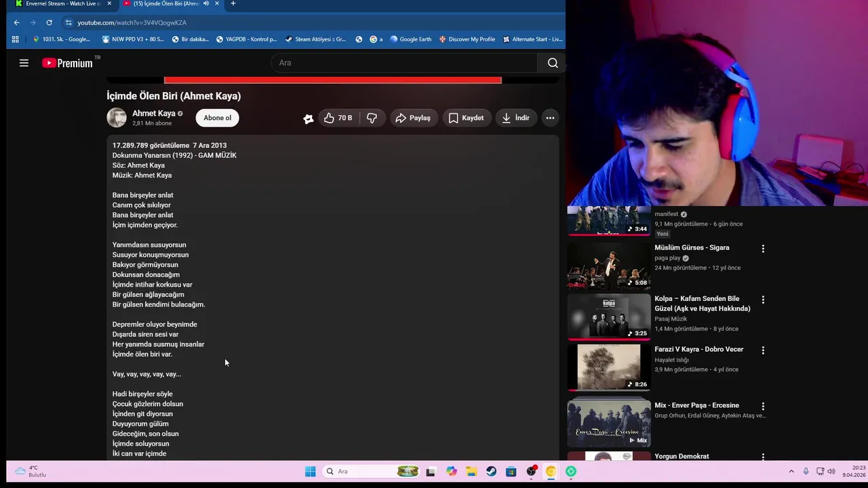Open the browser apps grid shortcut
The width and height of the screenshot is (868, 488).
[x=15, y=39]
